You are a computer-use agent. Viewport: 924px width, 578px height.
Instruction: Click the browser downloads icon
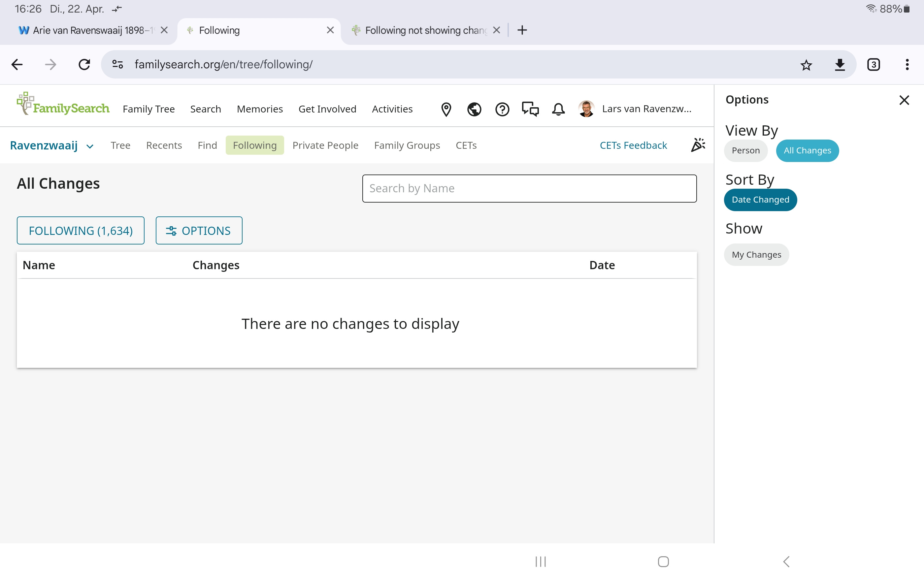[840, 65]
